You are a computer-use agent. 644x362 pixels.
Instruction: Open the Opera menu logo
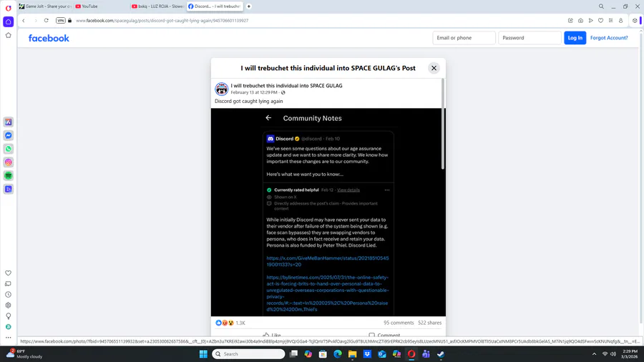click(8, 8)
